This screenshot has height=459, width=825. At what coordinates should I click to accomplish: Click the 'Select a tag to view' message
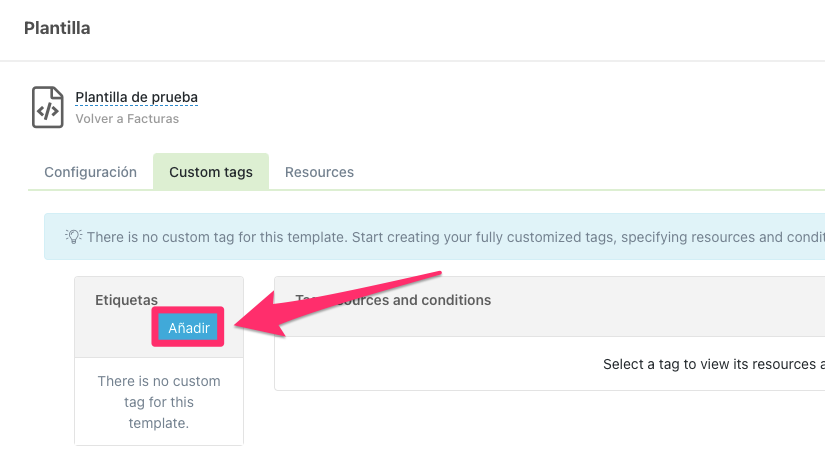(x=712, y=364)
